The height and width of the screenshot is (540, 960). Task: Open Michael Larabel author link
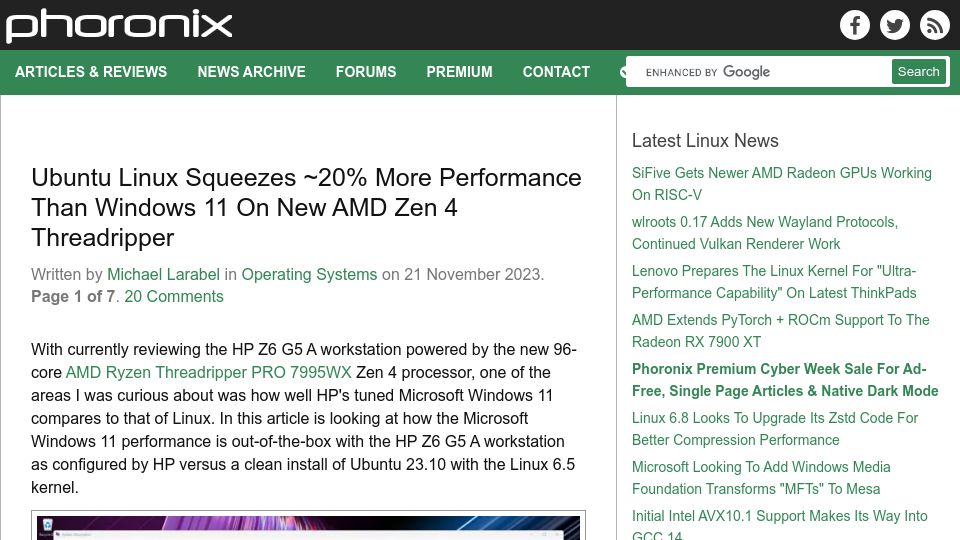coord(163,274)
